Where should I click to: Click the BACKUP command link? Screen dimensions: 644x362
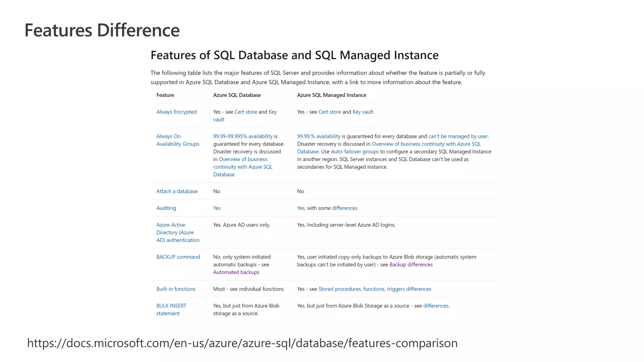(x=178, y=257)
